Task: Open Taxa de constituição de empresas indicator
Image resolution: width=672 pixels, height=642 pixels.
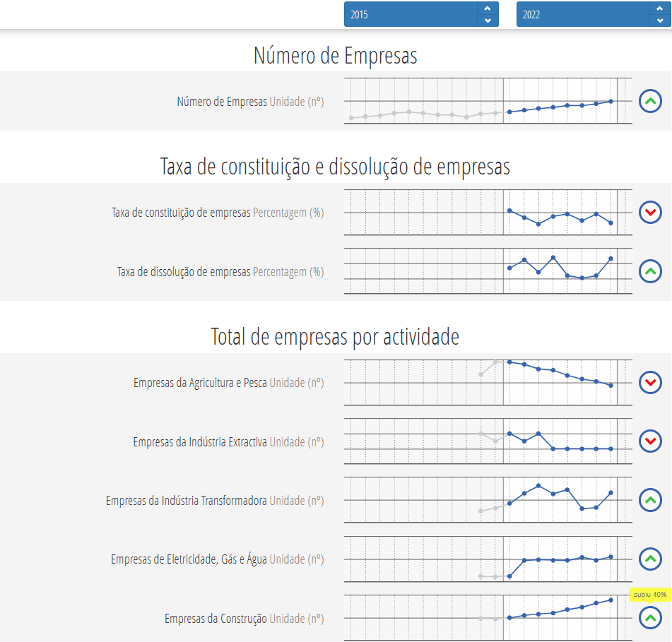Action: pos(181,213)
